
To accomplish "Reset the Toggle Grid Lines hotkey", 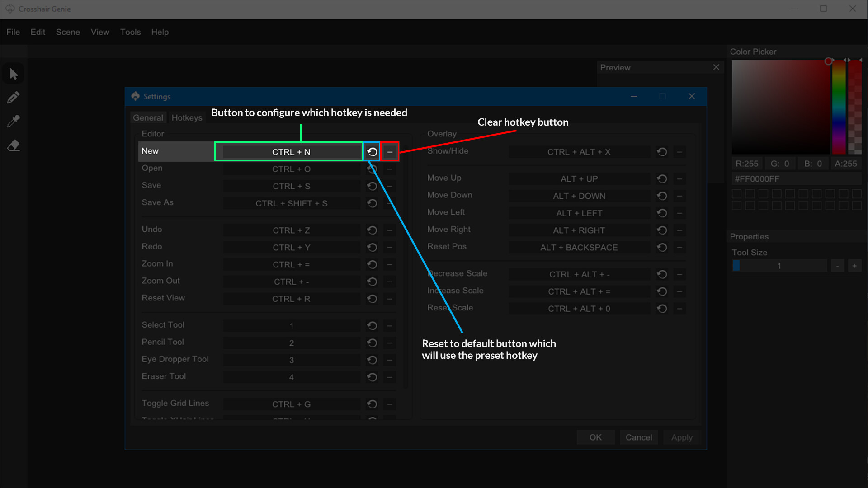I will point(372,404).
